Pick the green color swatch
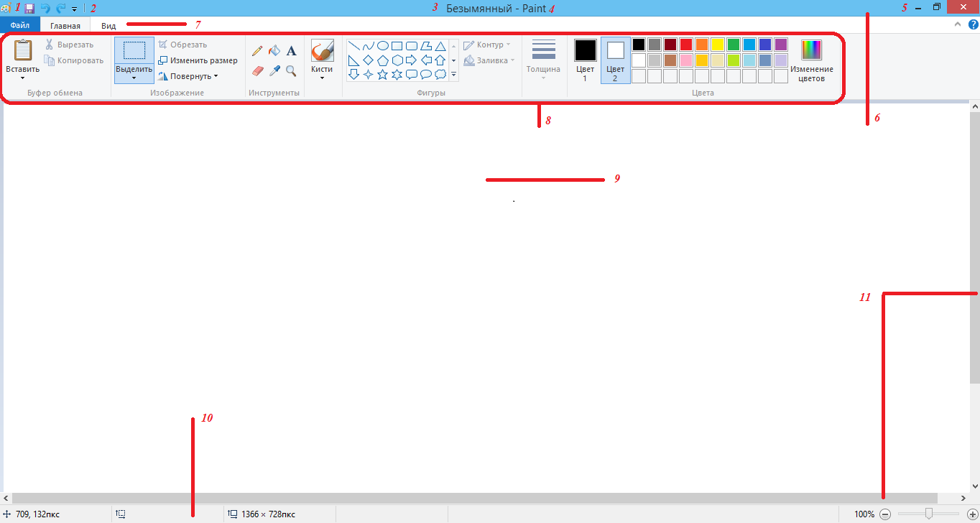 point(734,45)
